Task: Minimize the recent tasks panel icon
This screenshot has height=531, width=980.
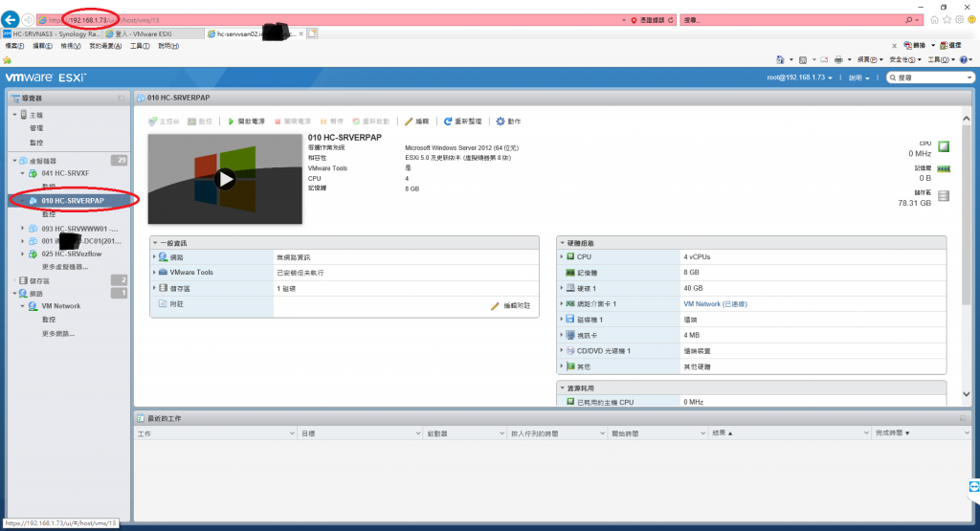Action: point(963,418)
